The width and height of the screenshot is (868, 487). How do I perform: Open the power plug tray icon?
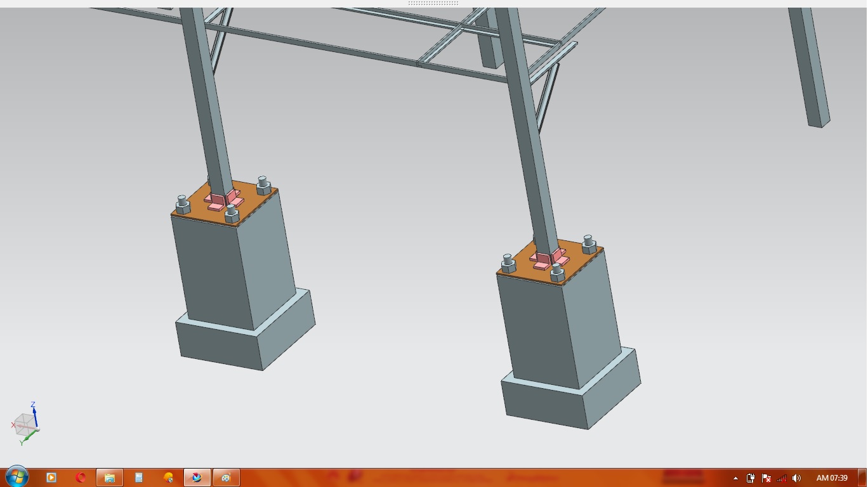click(x=751, y=478)
